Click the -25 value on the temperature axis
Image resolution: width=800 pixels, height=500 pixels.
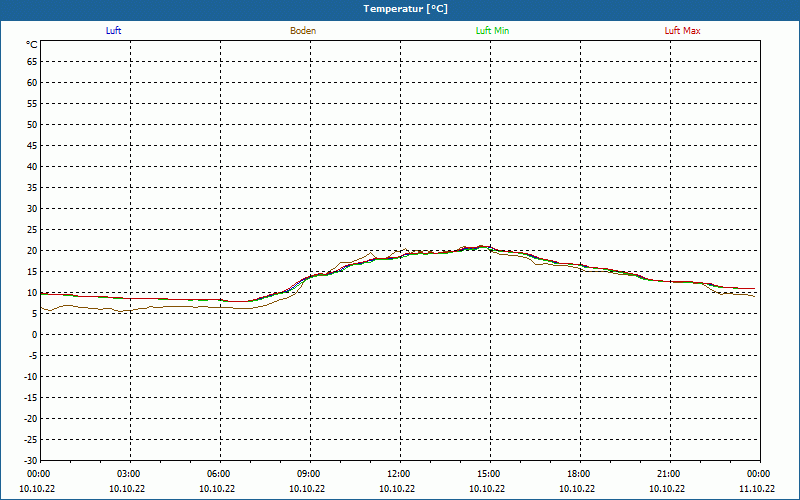(31, 440)
